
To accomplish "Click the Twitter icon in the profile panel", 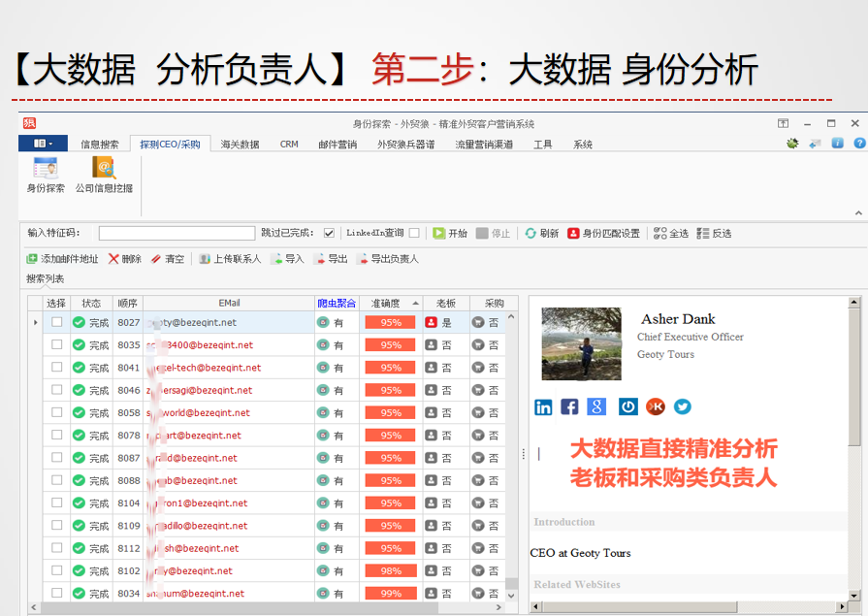I will (682, 406).
